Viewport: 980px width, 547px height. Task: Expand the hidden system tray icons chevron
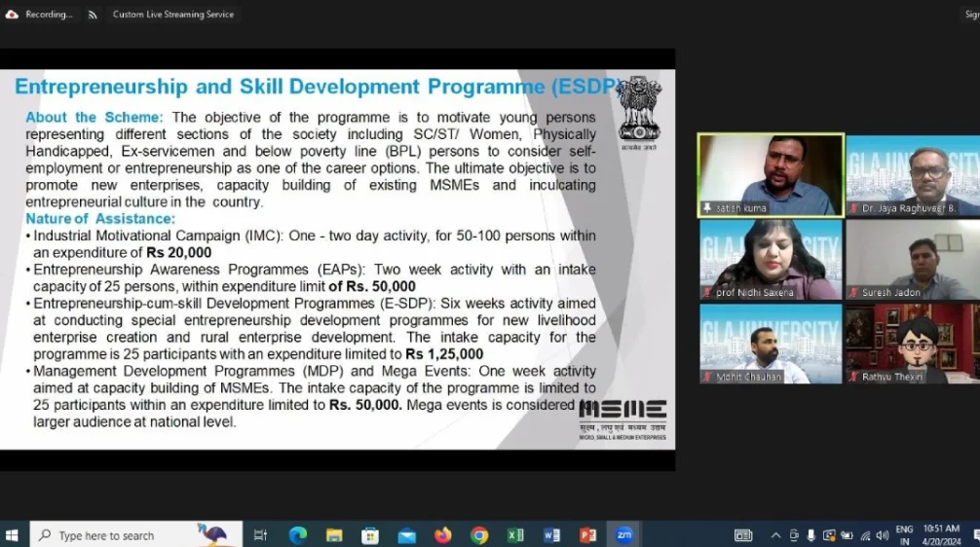775,535
